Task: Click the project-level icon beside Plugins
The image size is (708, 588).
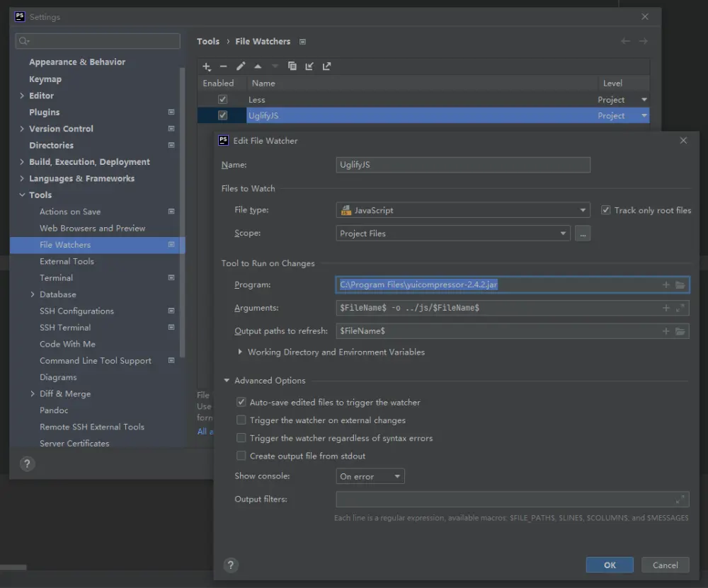Action: pos(171,112)
